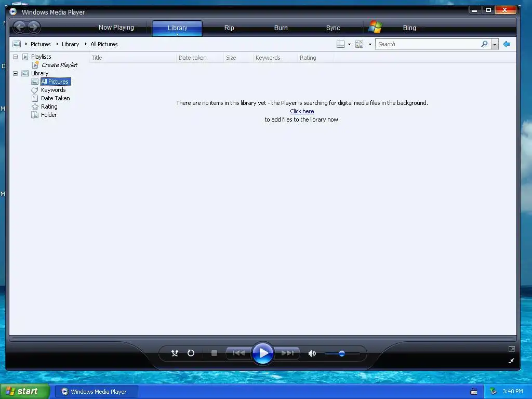Open the Burn tab
Viewport: 532px width, 399px height.
[281, 28]
